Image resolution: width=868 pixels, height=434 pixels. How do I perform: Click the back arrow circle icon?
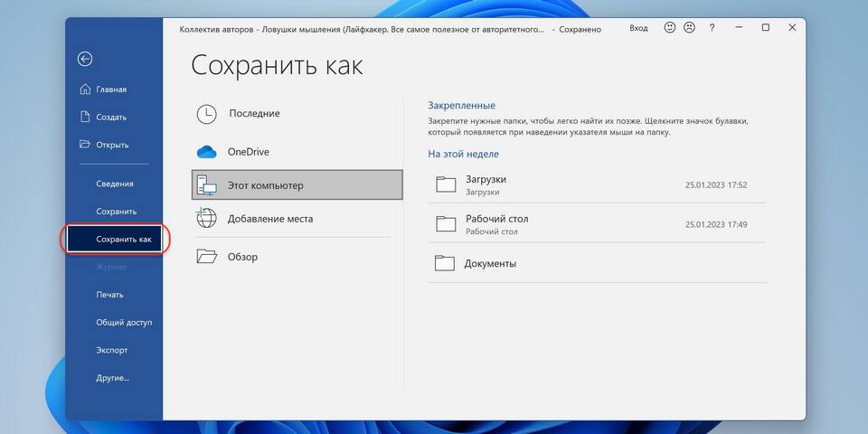pyautogui.click(x=85, y=59)
